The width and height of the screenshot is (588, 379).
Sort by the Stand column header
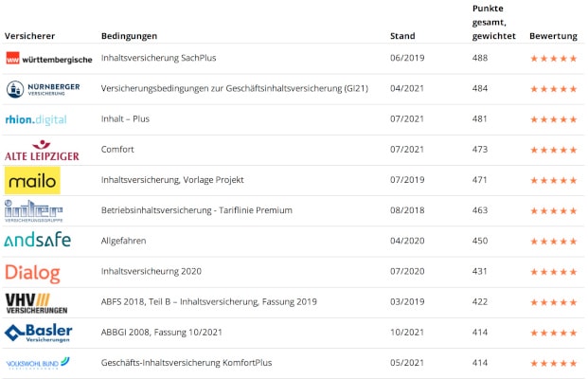(401, 36)
